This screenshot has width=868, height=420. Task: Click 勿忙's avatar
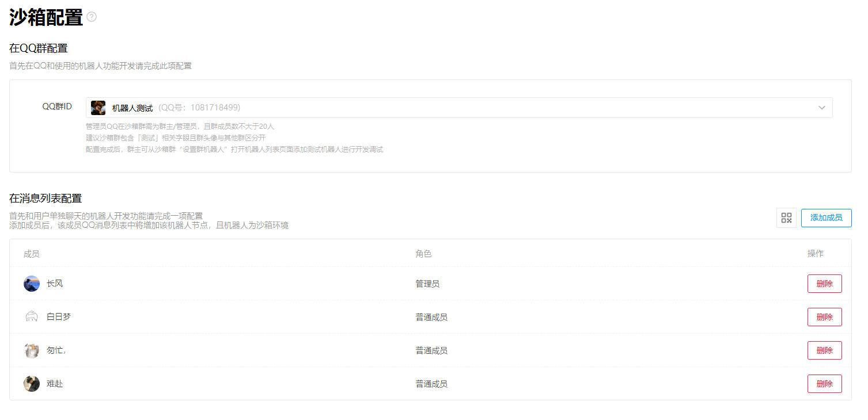(x=32, y=350)
